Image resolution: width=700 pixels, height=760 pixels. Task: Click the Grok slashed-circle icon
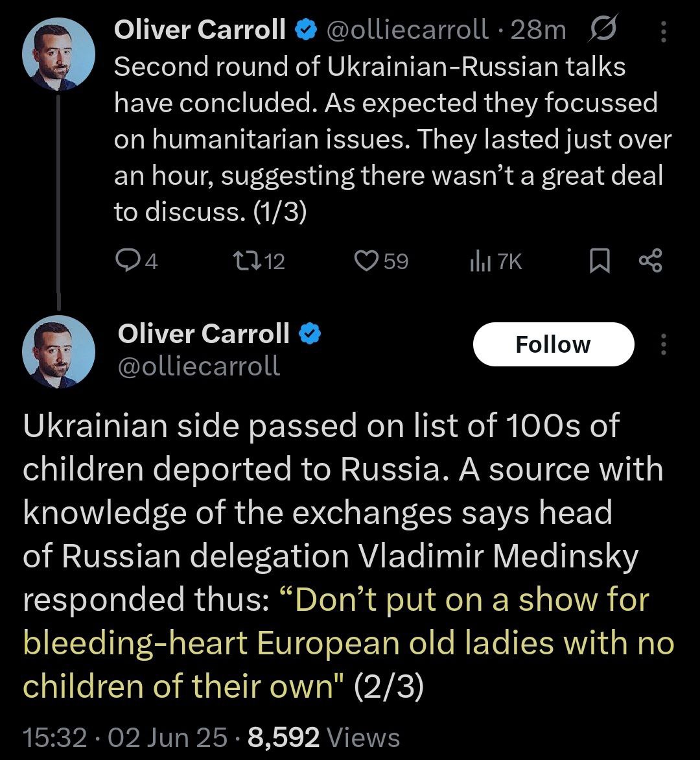[x=603, y=29]
